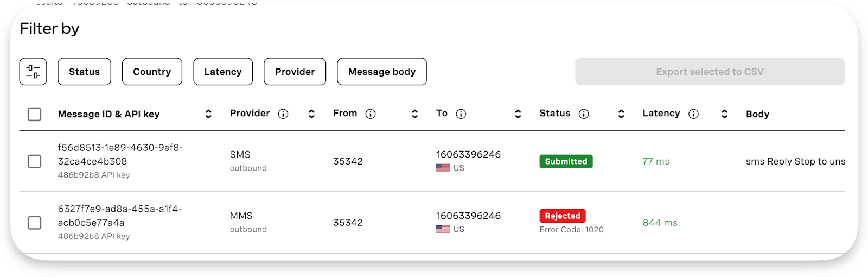Open the Provider filter dropdown
The height and width of the screenshot is (277, 868).
pos(295,72)
